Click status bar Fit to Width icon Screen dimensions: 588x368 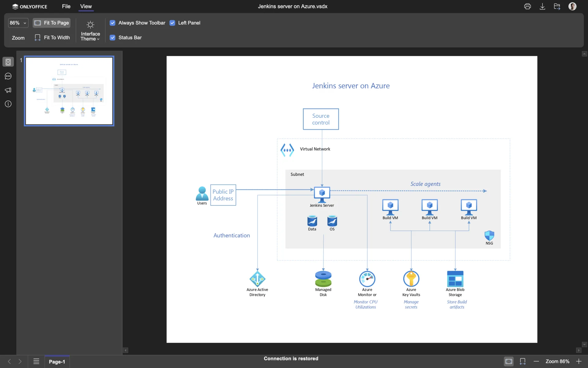point(522,362)
